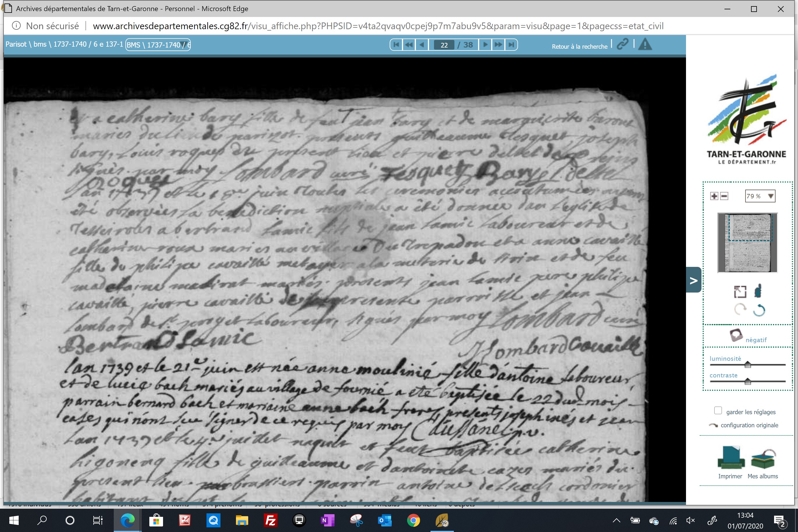Image resolution: width=798 pixels, height=532 pixels.
Task: Check the 'garder les réglages' checkbox
Action: coord(718,411)
